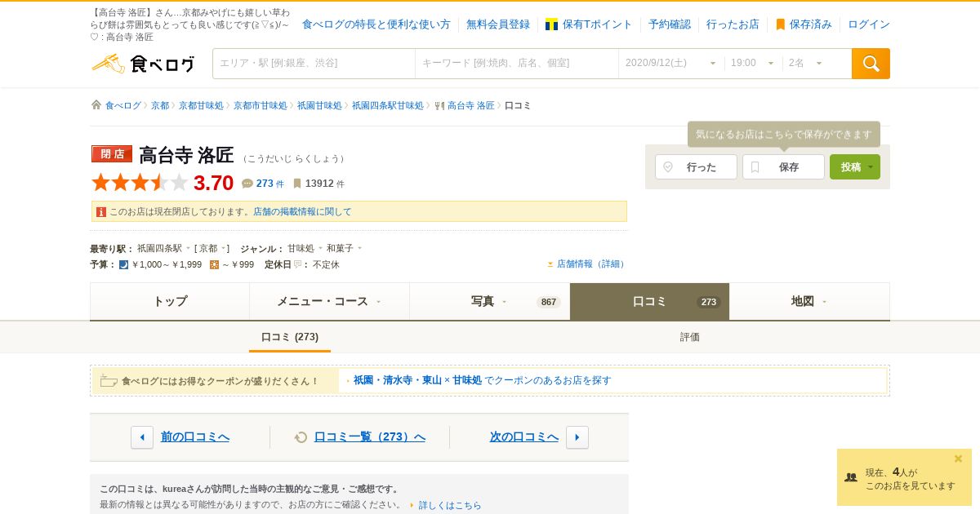Screen dimensions: 980x514
Task: Click the dinner budget moon icon
Action: pyautogui.click(x=123, y=264)
